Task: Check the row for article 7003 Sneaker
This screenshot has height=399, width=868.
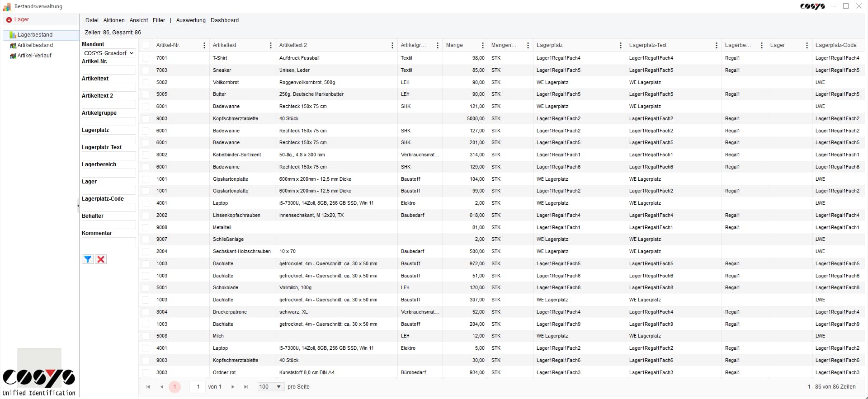Action: 146,70
